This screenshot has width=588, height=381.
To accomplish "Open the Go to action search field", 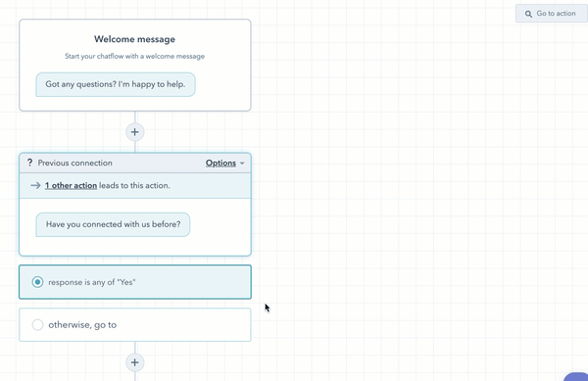I will [552, 14].
